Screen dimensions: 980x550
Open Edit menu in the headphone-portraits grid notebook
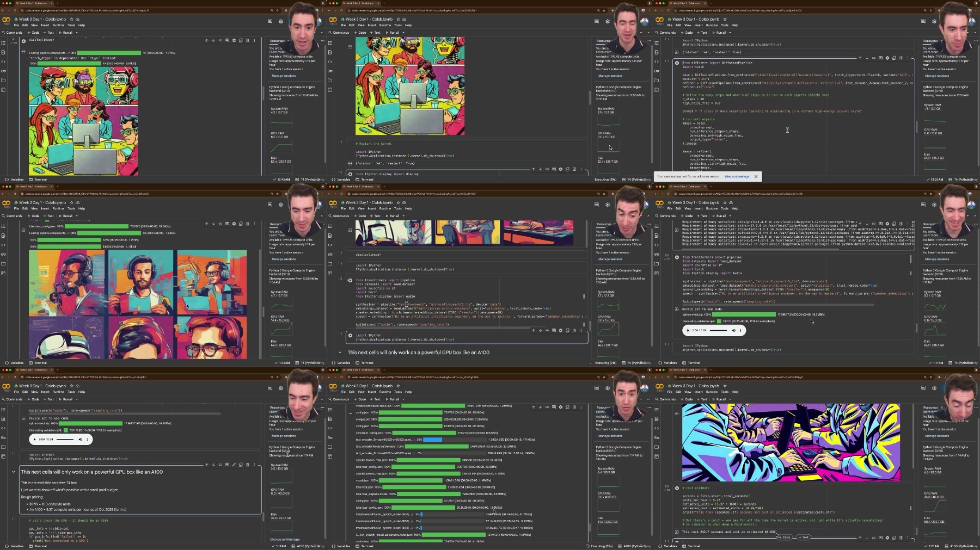[24, 208]
